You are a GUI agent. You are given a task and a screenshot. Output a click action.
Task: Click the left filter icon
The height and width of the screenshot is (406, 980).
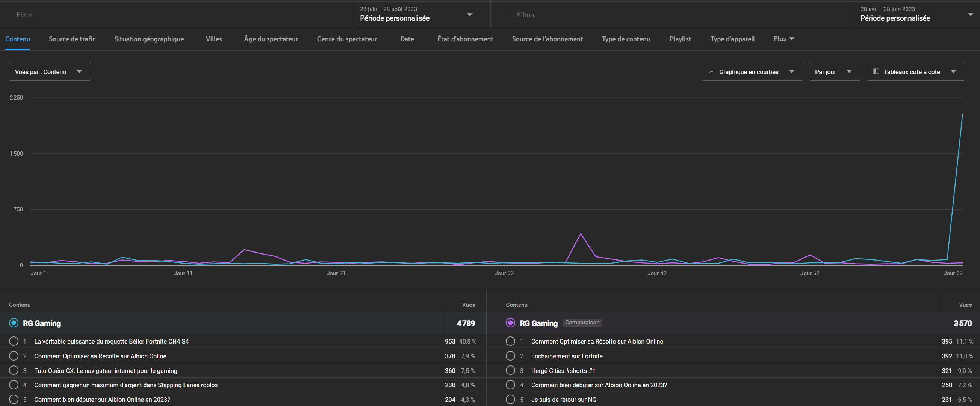tap(7, 11)
